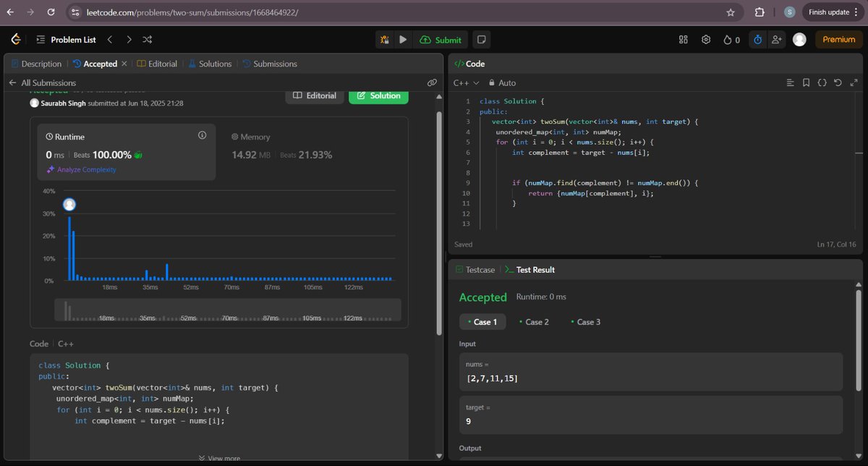
Task: Run the code with play icon
Action: pos(403,40)
